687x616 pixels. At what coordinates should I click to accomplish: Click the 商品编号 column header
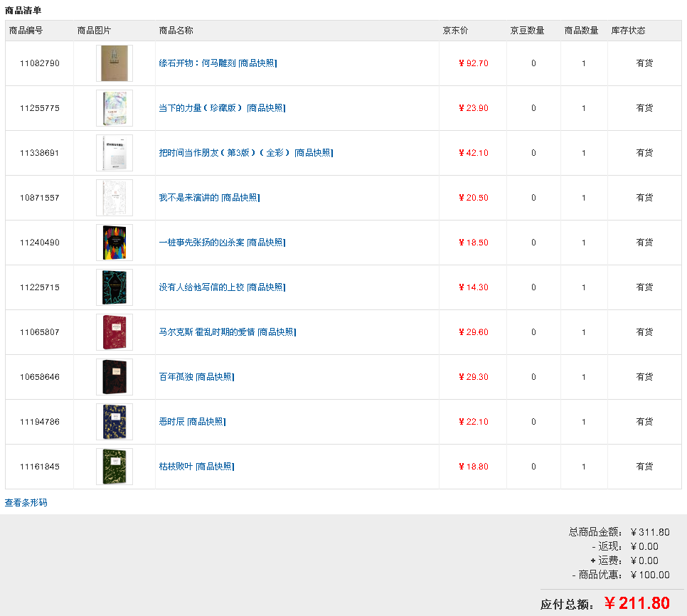click(x=26, y=30)
